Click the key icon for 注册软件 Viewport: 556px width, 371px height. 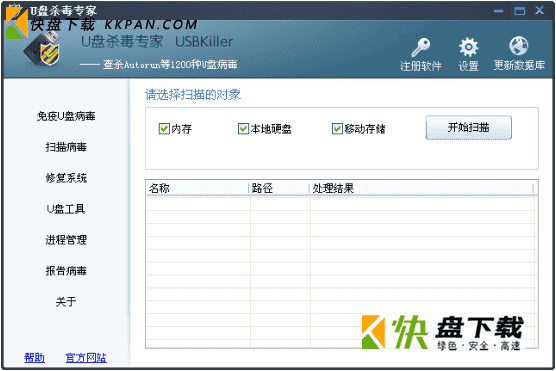click(x=421, y=47)
